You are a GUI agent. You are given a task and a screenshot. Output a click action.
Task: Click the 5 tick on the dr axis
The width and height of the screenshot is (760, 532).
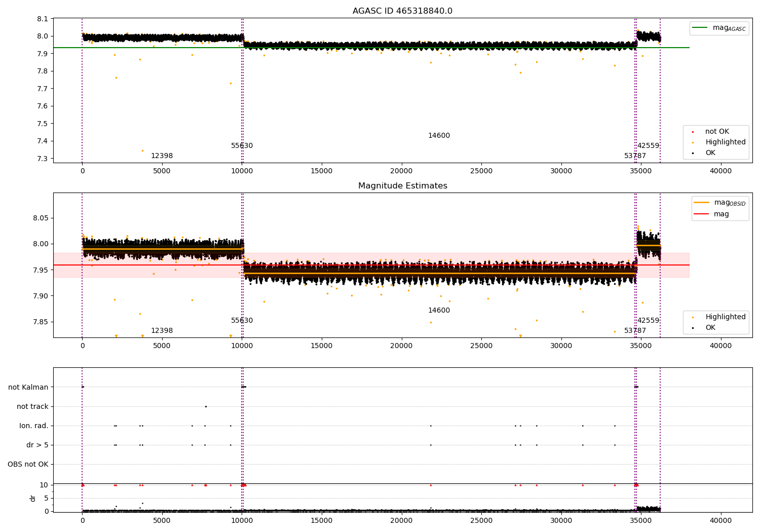coord(46,498)
